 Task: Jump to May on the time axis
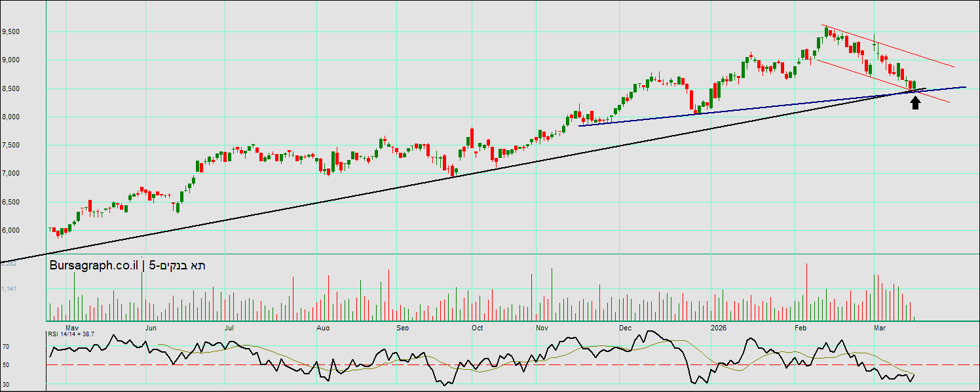coord(72,327)
